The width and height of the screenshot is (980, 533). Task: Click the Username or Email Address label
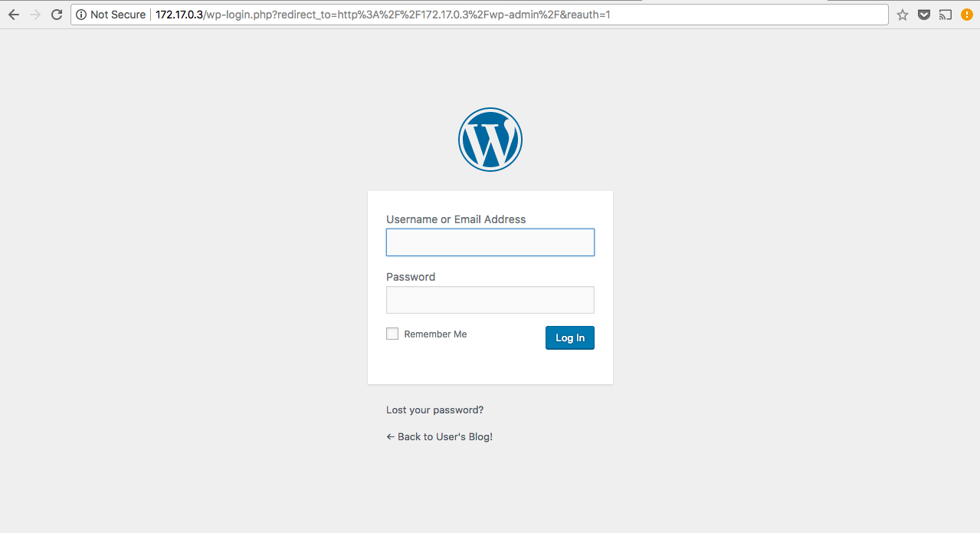456,219
